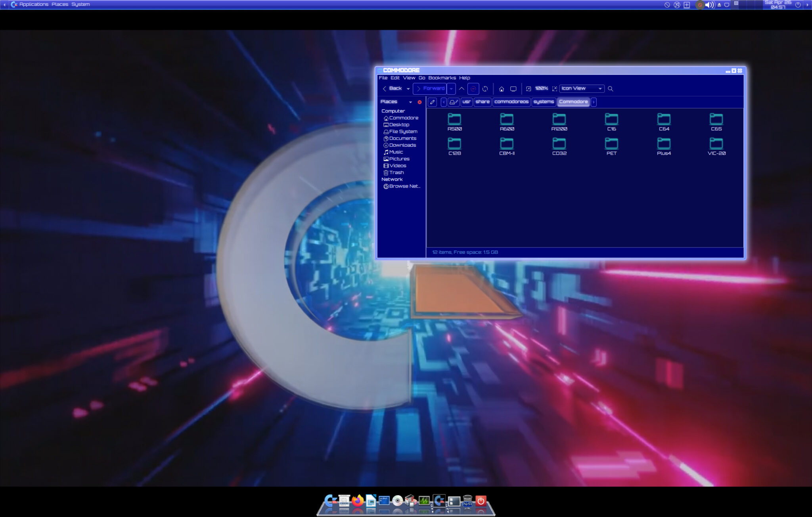Open the Places panel dropdown
The image size is (812, 517).
point(411,102)
